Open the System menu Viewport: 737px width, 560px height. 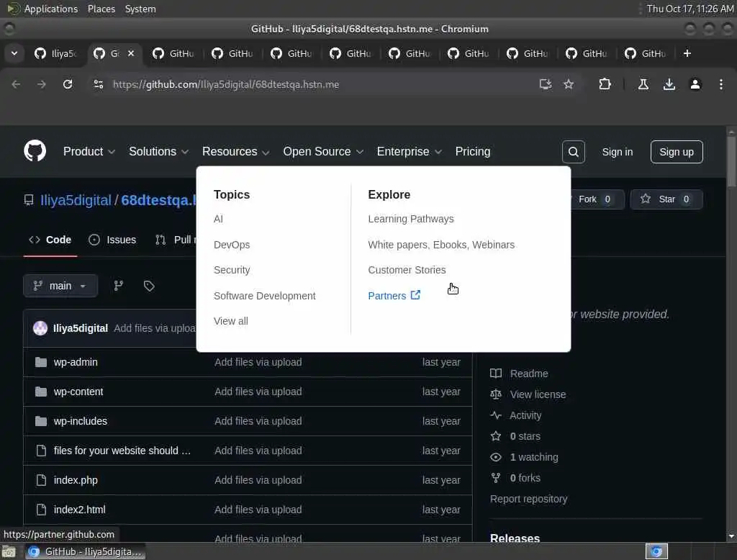(140, 9)
